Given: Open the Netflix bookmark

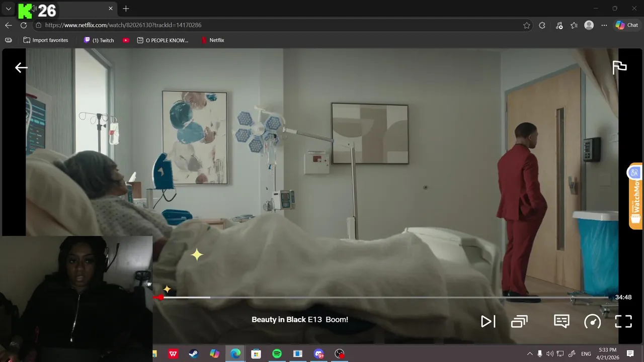Looking at the screenshot, I should (x=213, y=40).
